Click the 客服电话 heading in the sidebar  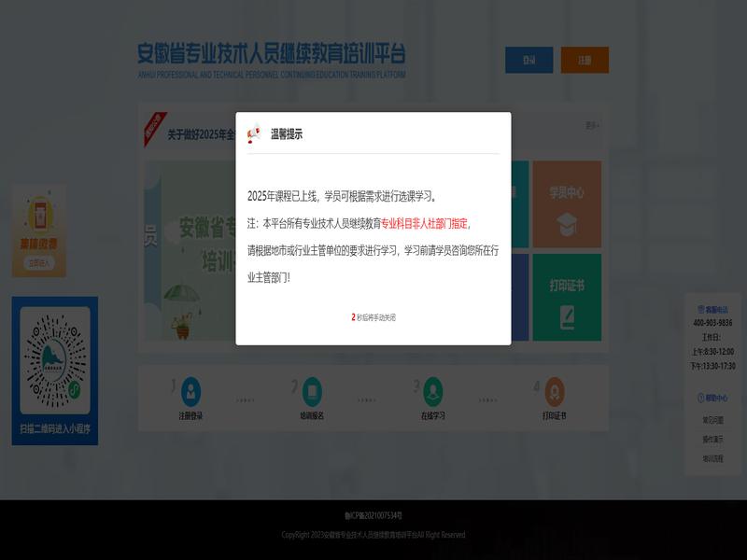pos(713,309)
